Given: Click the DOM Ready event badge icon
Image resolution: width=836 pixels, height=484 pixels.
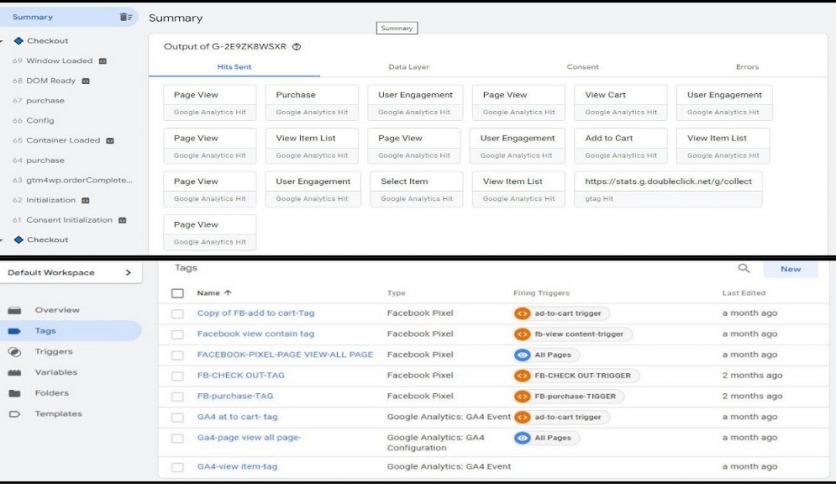Looking at the screenshot, I should coord(85,81).
